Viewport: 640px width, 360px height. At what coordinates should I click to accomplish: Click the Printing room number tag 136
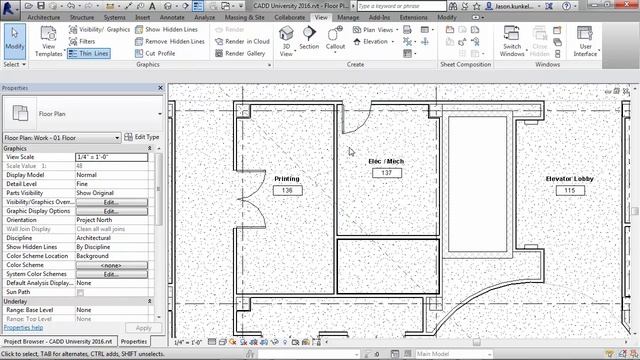point(287,191)
